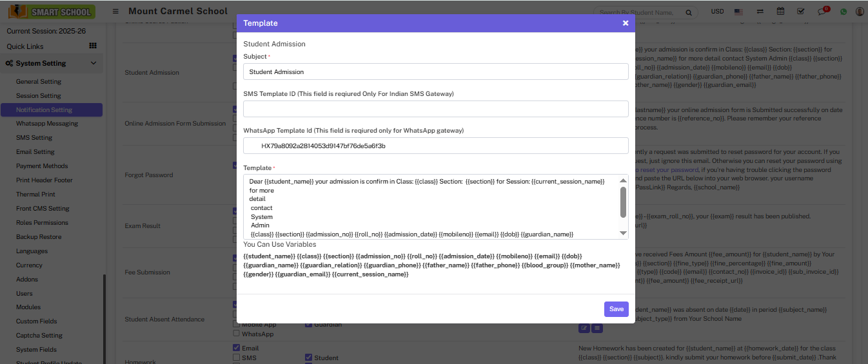
Task: Click the search magnifier icon
Action: [x=689, y=12]
